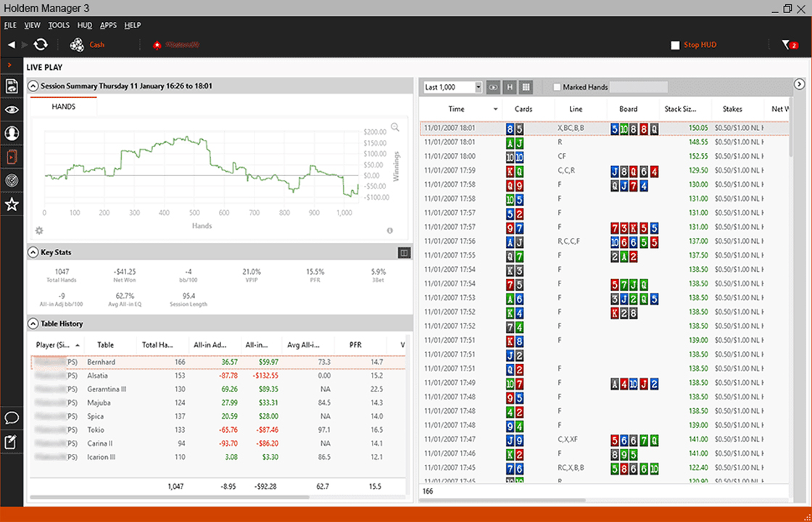812x522 pixels.
Task: Go back with the left arrow icon
Action: click(x=12, y=45)
